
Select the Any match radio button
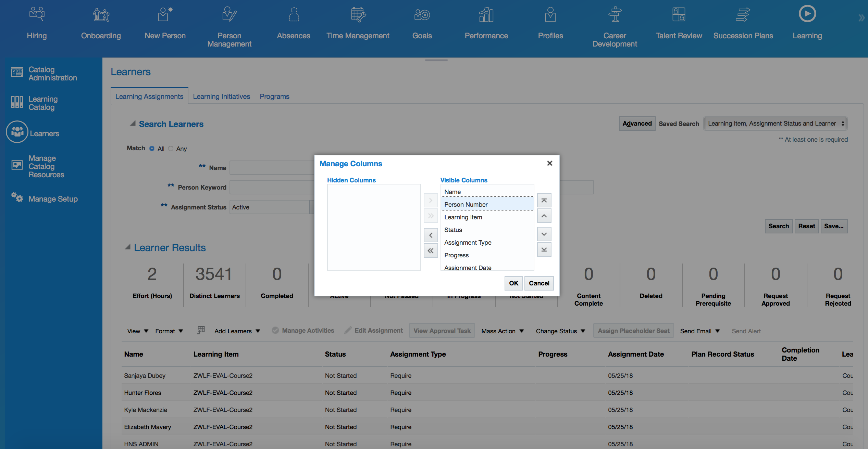(171, 149)
